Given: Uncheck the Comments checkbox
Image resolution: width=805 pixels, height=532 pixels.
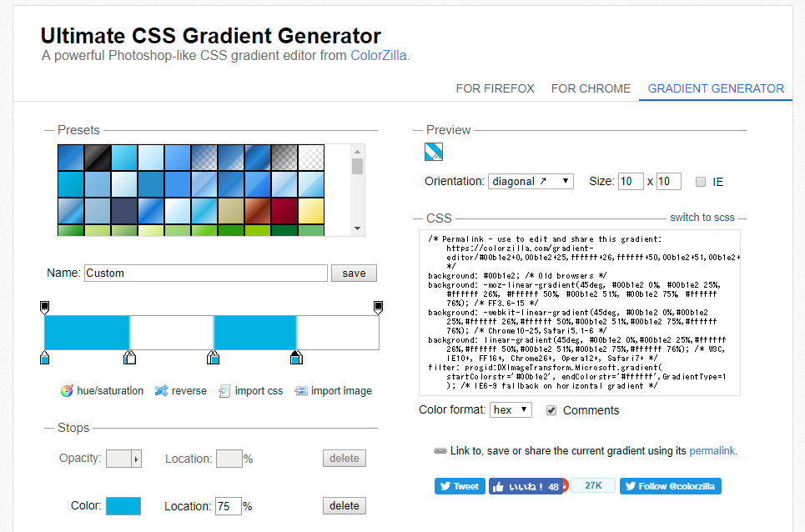Looking at the screenshot, I should [x=551, y=410].
